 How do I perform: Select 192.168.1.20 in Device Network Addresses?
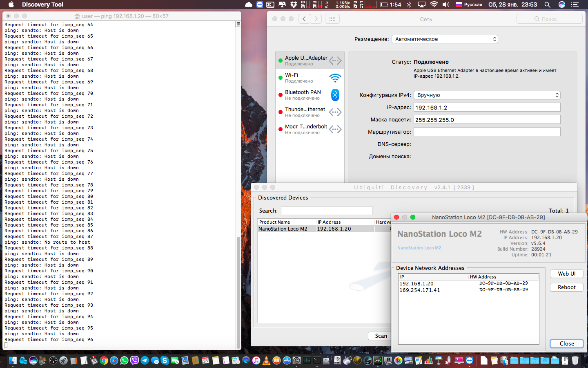click(468, 283)
